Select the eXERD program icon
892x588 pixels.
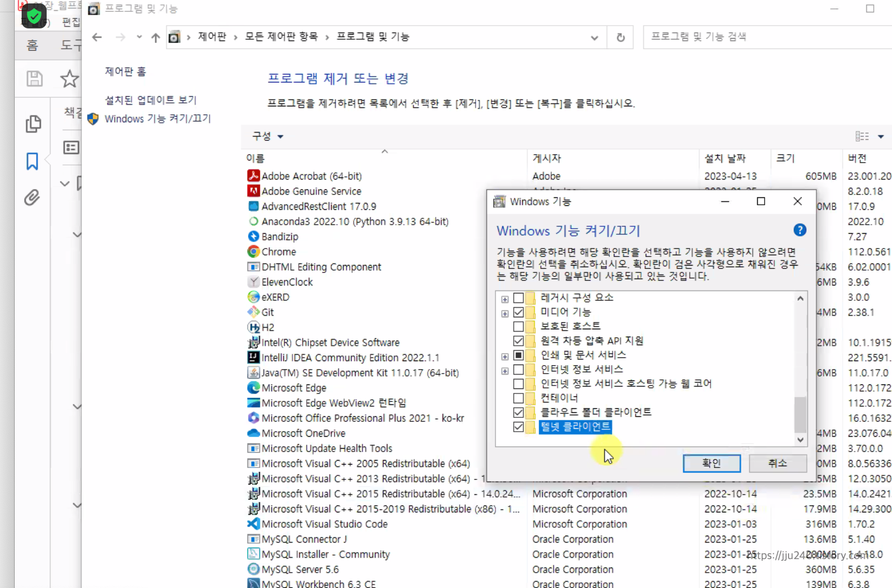pyautogui.click(x=253, y=297)
